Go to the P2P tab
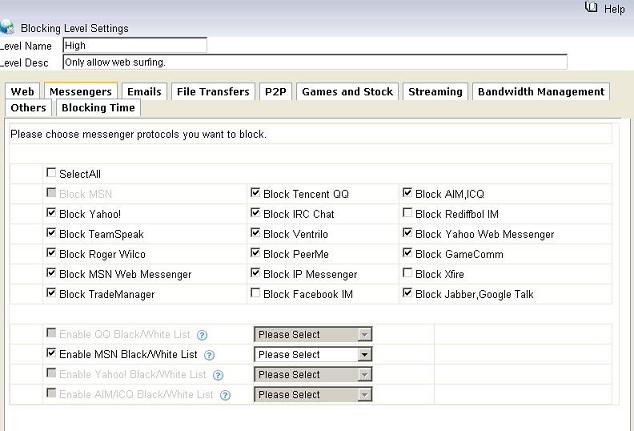 coord(275,91)
